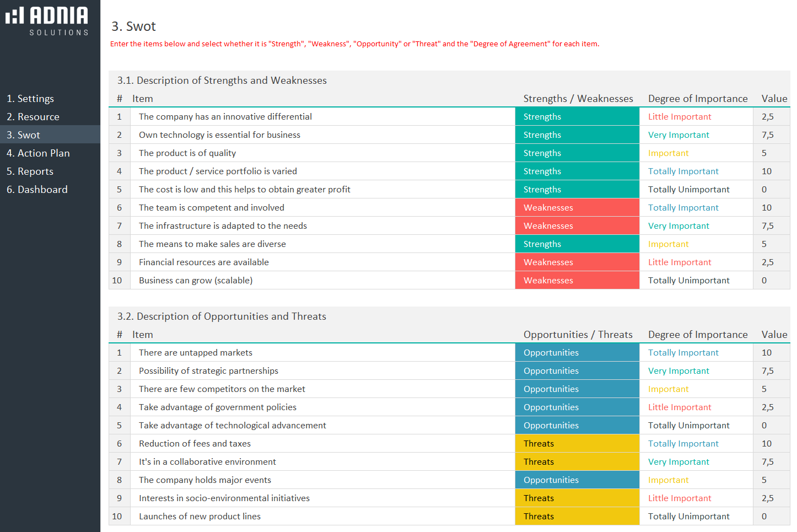Screen dimensions: 797x532
Task: Click Opportunities cell for major events row
Action: point(577,480)
